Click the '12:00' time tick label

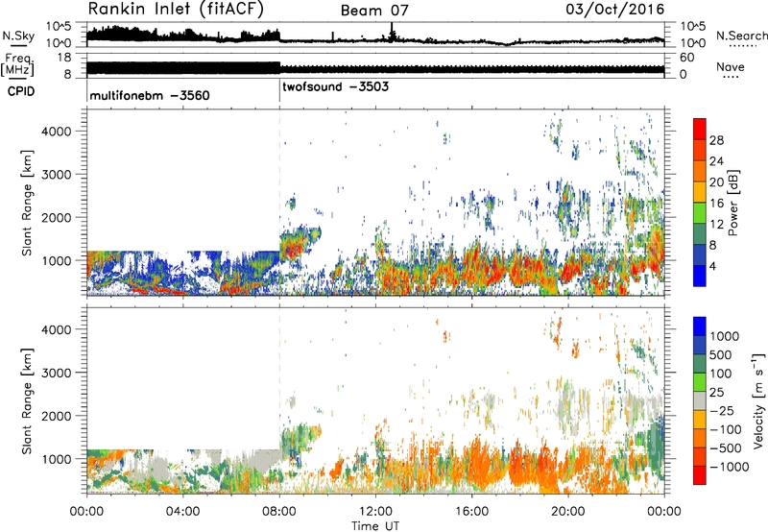pyautogui.click(x=375, y=512)
